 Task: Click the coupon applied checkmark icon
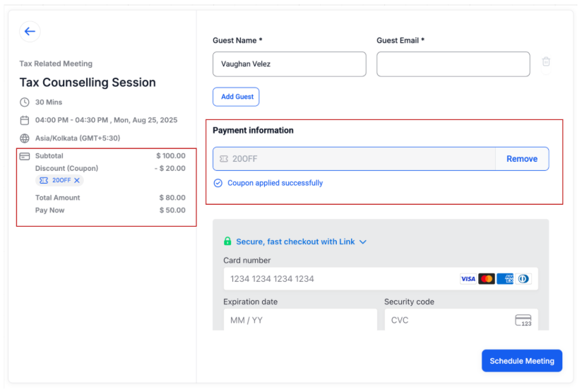point(218,184)
